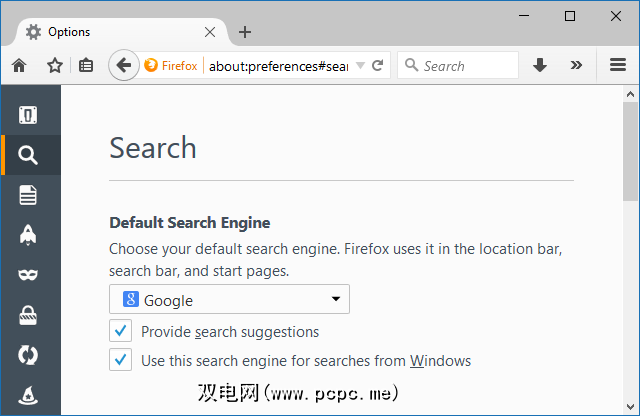Open the General preferences sidebar icon

pyautogui.click(x=29, y=116)
